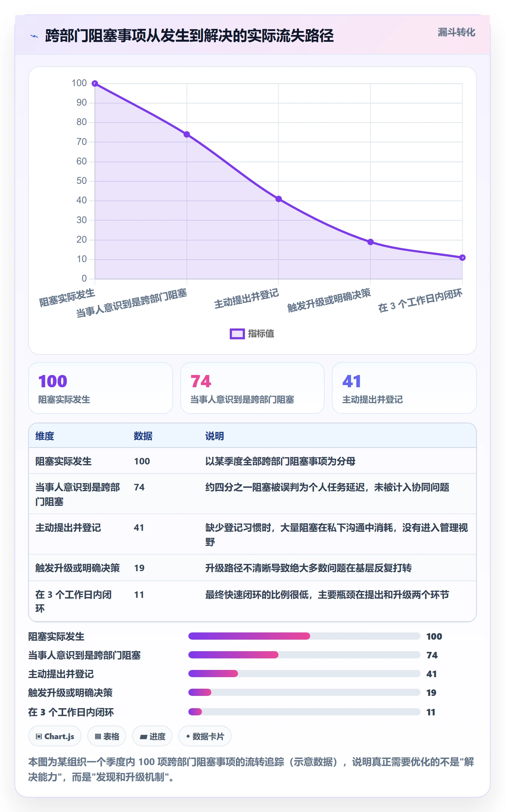Click the chart data point at value 100

click(x=95, y=84)
